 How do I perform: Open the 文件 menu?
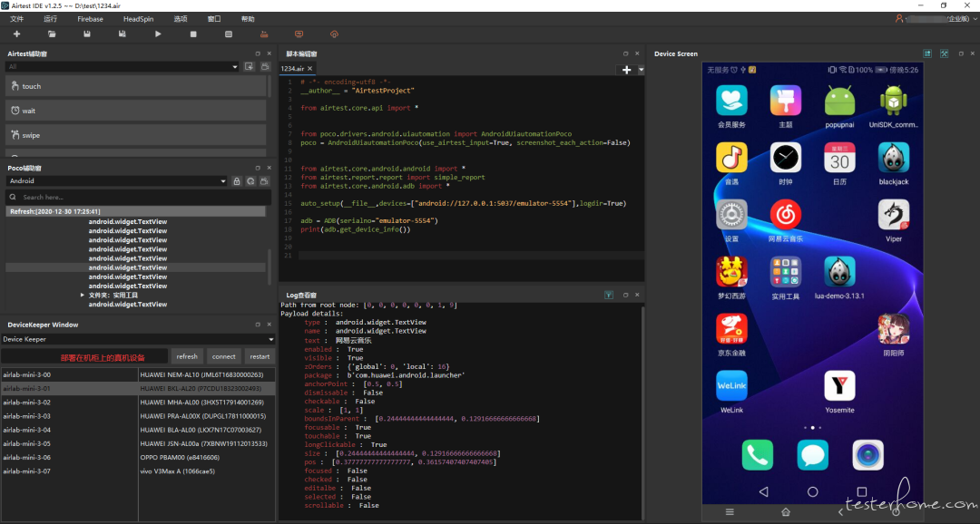17,19
